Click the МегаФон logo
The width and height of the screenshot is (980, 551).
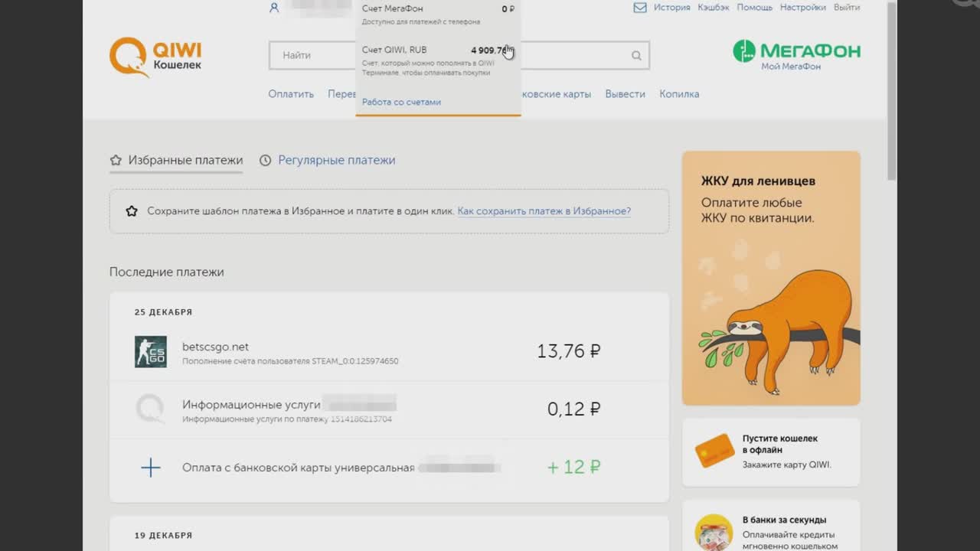[x=796, y=51]
